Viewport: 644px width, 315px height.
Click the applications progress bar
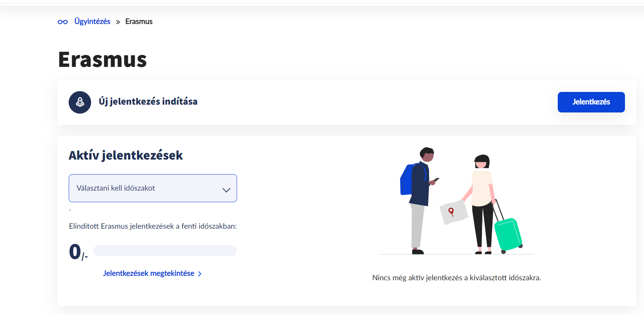(x=165, y=250)
